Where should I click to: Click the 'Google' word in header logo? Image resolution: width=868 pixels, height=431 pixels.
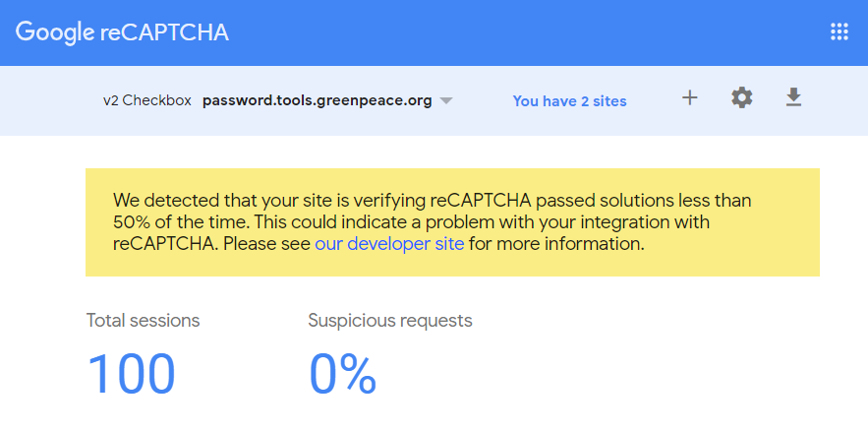[x=55, y=32]
